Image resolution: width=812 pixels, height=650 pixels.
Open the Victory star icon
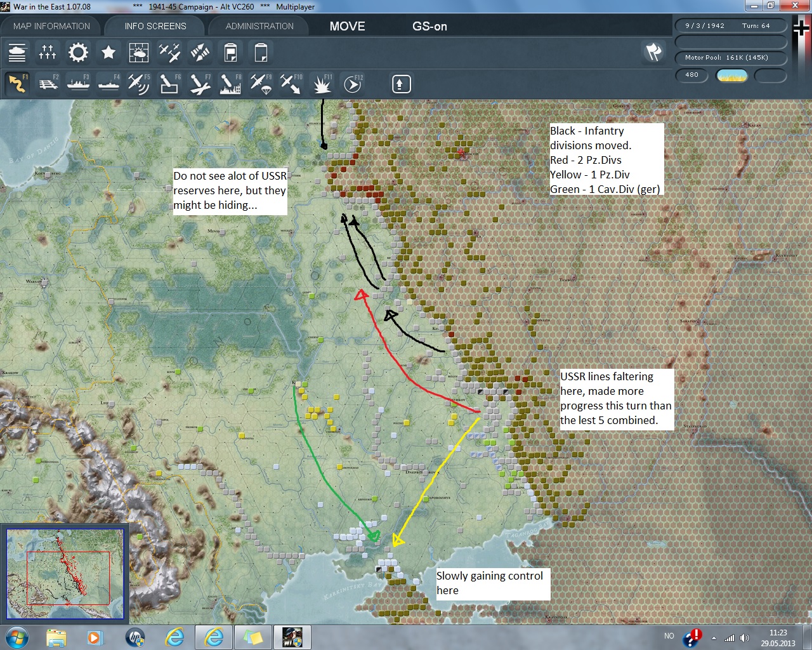click(108, 52)
